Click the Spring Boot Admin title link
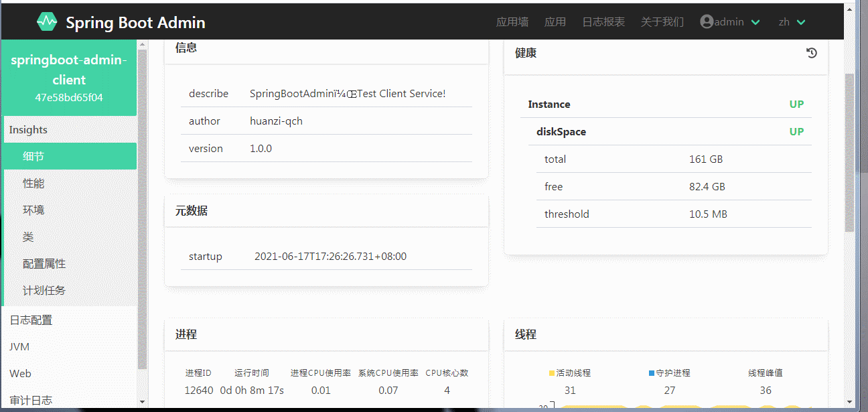Viewport: 868px width, 412px height. point(135,23)
